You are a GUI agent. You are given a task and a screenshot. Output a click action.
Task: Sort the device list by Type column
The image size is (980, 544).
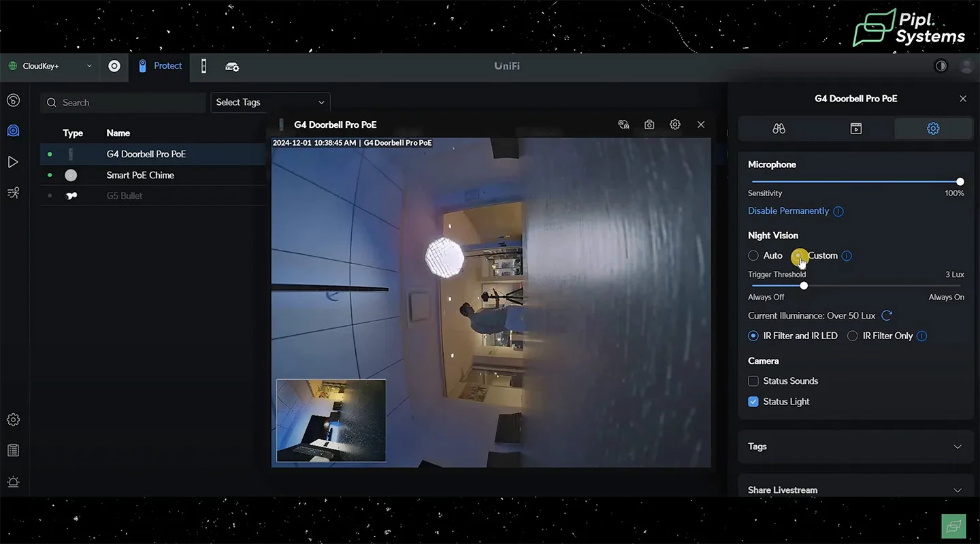coord(73,133)
